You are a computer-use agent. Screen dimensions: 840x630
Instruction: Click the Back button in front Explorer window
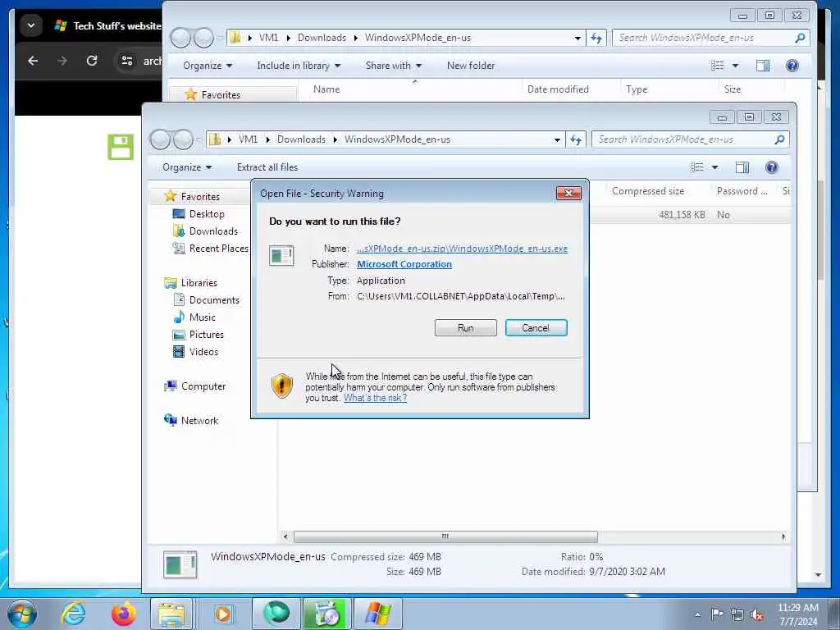160,139
